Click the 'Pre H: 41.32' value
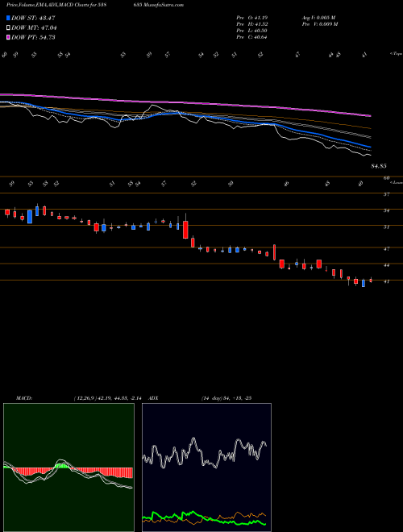This screenshot has height=532, width=403. coord(252,24)
